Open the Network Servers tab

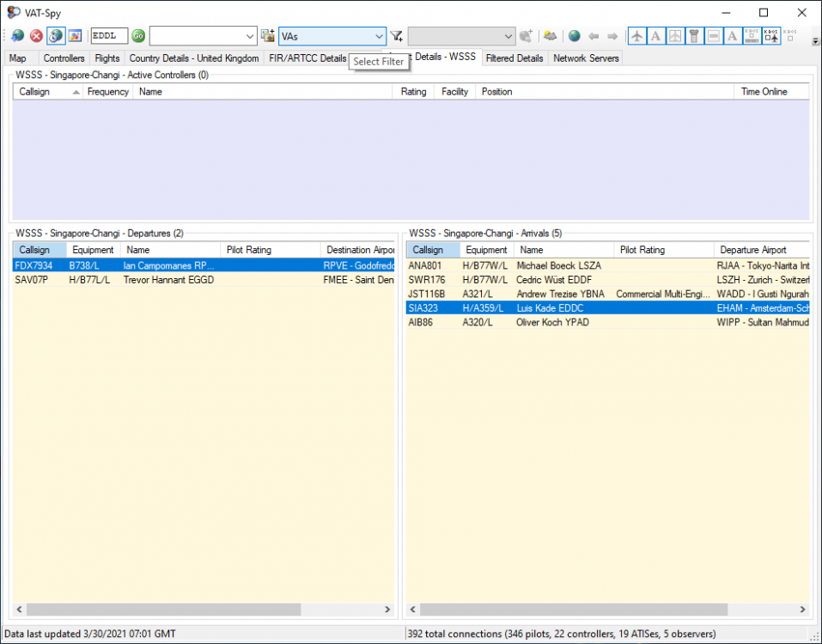585,58
